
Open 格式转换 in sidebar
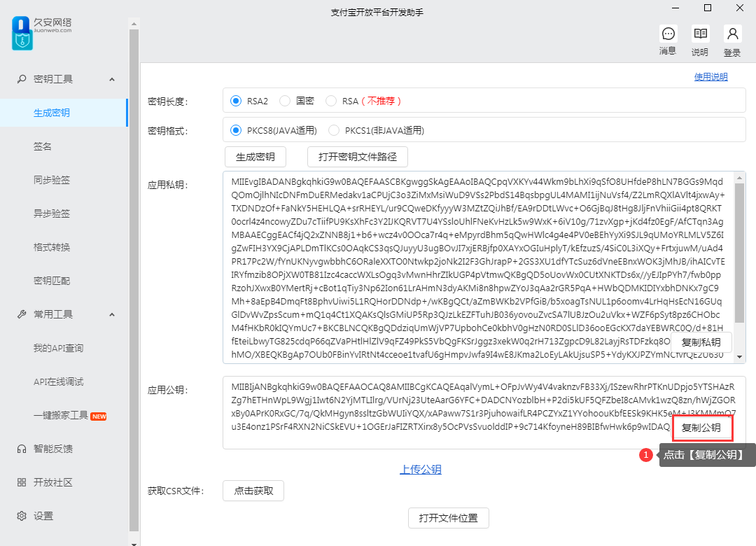tap(52, 247)
